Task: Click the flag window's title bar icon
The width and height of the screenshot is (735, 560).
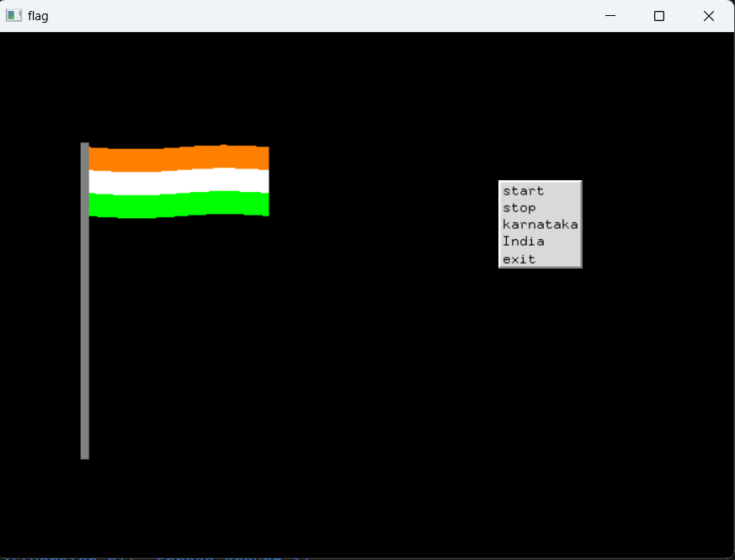Action: point(13,16)
